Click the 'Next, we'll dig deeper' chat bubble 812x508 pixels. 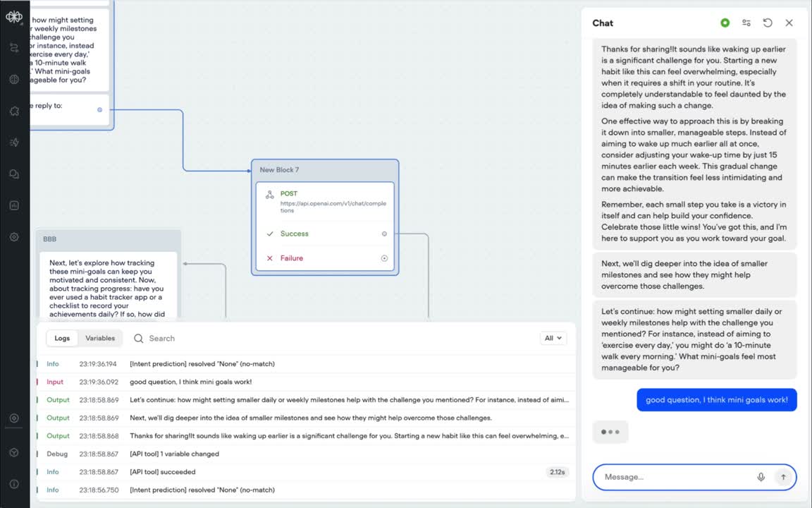point(694,274)
